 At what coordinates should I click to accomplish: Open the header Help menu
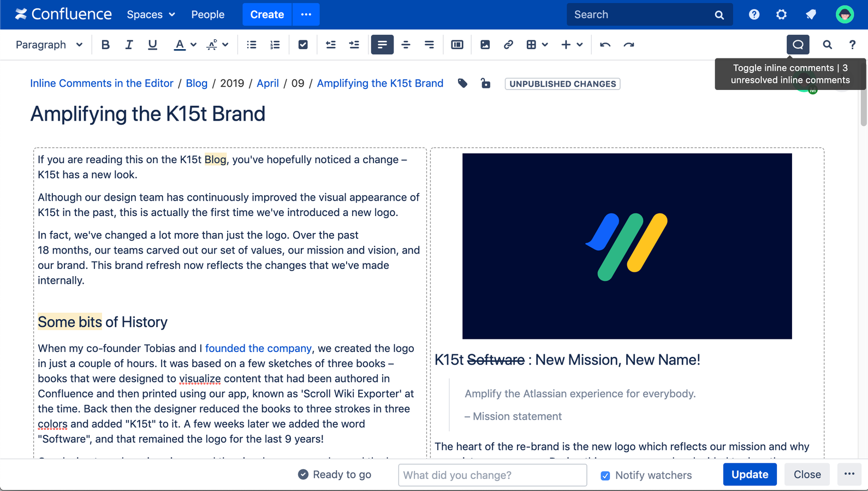[754, 15]
